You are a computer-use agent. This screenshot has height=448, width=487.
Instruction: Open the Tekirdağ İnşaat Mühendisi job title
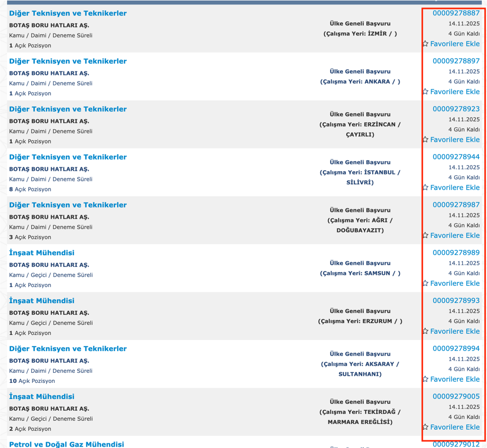(x=41, y=396)
